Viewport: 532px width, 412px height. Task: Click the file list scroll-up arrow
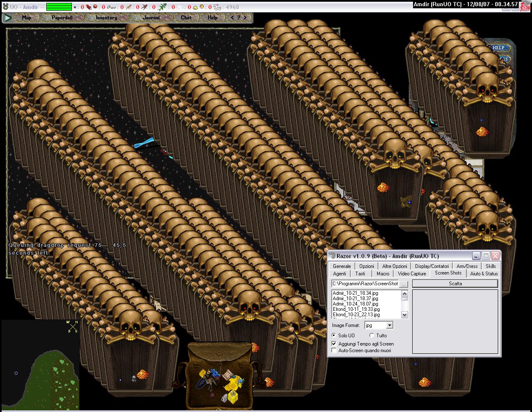404,294
